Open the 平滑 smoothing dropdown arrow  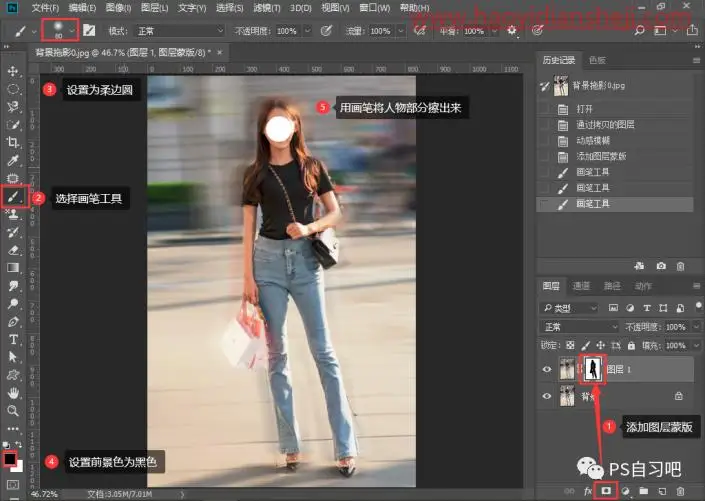(495, 31)
